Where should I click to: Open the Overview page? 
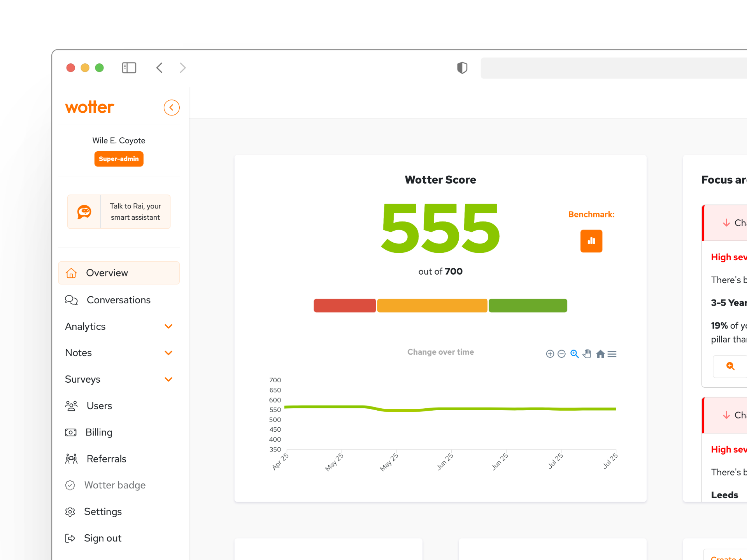(119, 273)
